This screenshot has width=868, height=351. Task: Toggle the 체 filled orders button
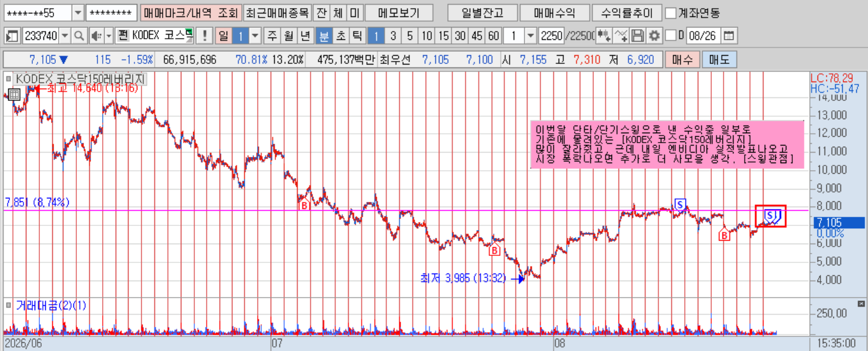click(337, 13)
